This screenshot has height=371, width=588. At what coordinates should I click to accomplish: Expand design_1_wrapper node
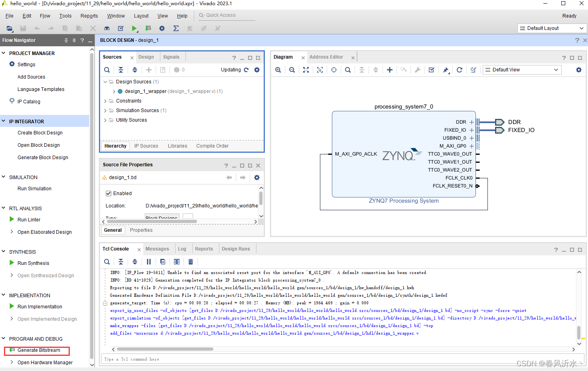click(114, 91)
